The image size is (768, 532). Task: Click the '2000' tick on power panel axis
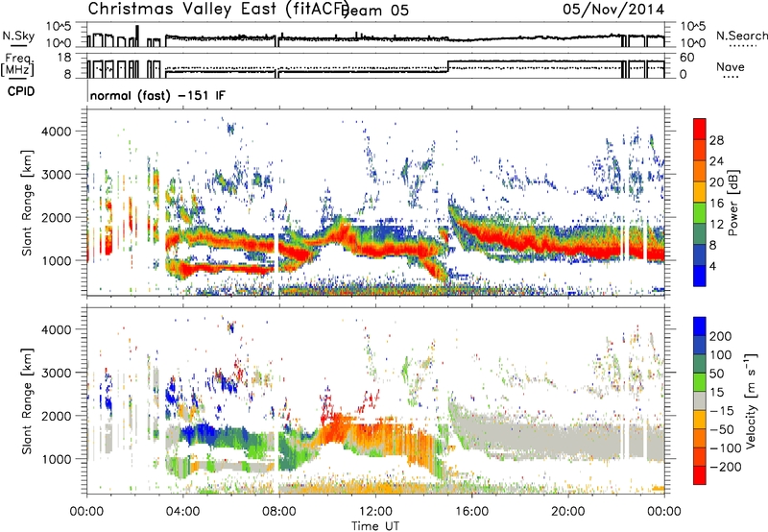57,217
